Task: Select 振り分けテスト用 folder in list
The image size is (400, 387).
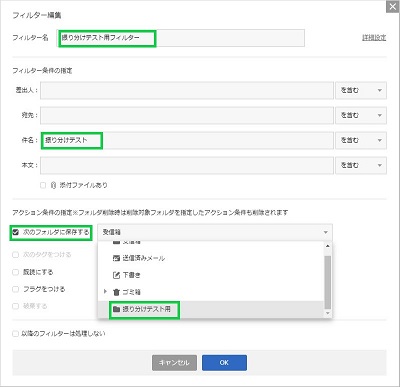Action: point(211,309)
